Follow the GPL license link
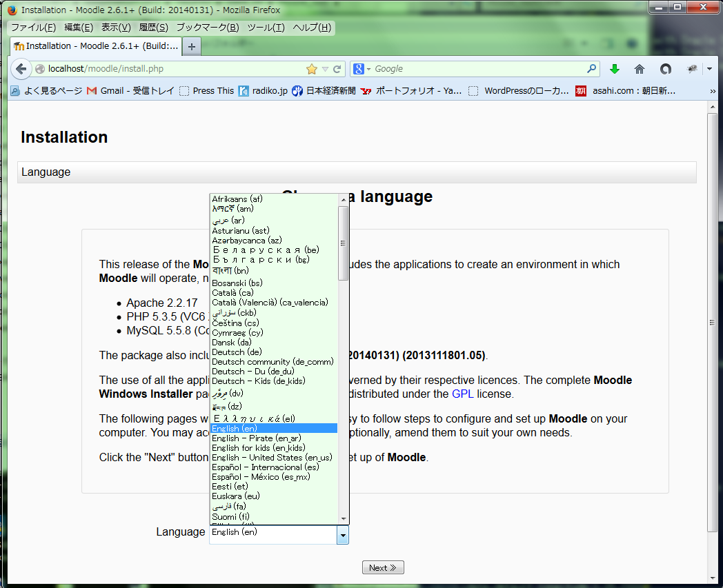The height and width of the screenshot is (588, 723). 462,394
